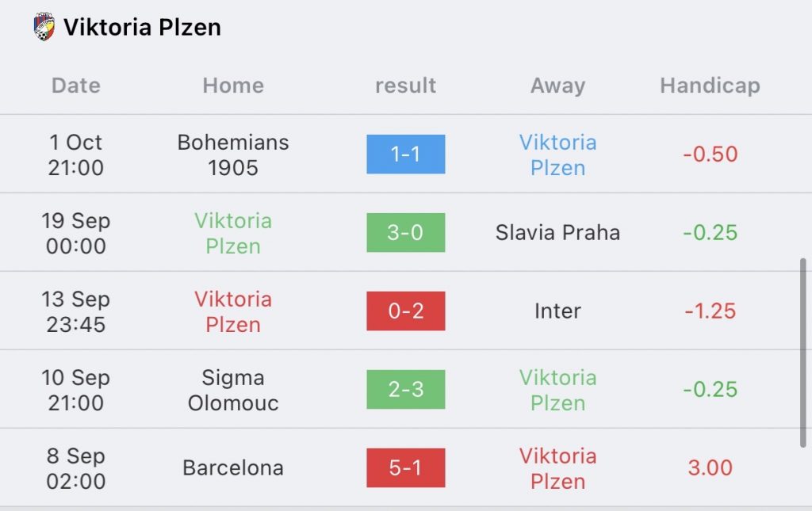Image resolution: width=812 pixels, height=511 pixels.
Task: Open the green 3-0 result badge
Action: point(405,233)
